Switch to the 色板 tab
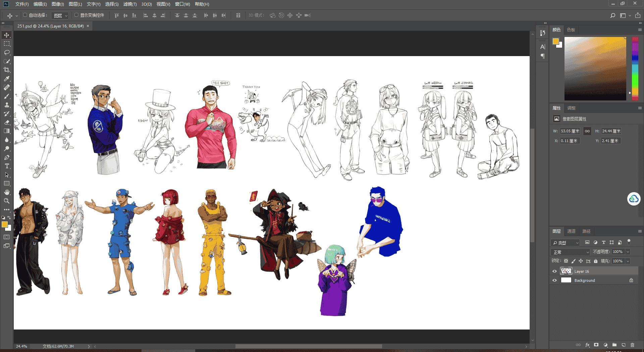The height and width of the screenshot is (352, 644). pyautogui.click(x=571, y=30)
